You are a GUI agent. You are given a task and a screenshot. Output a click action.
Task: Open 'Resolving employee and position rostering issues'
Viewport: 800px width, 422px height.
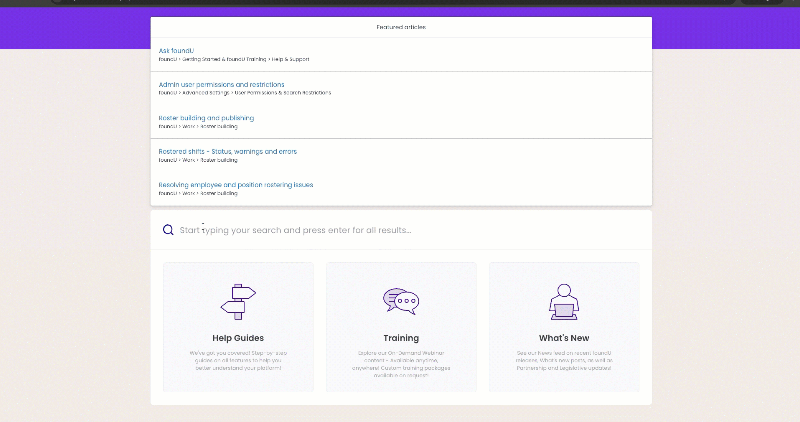[236, 185]
